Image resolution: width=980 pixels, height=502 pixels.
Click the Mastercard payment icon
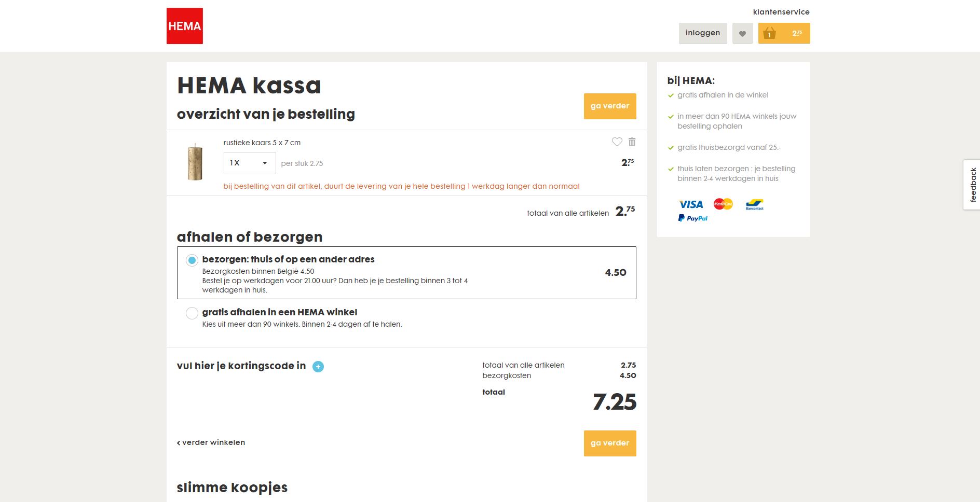723,204
